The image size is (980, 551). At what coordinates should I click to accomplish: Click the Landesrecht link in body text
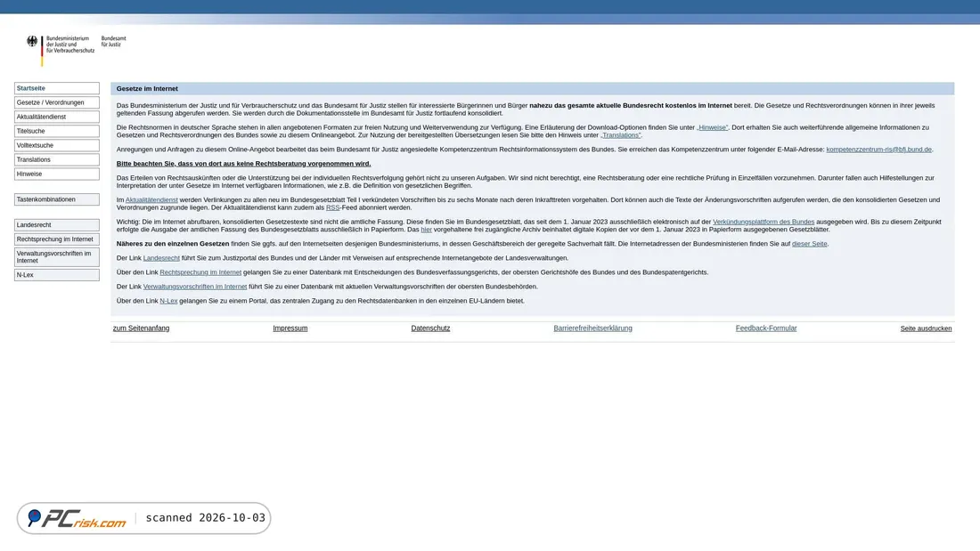161,258
